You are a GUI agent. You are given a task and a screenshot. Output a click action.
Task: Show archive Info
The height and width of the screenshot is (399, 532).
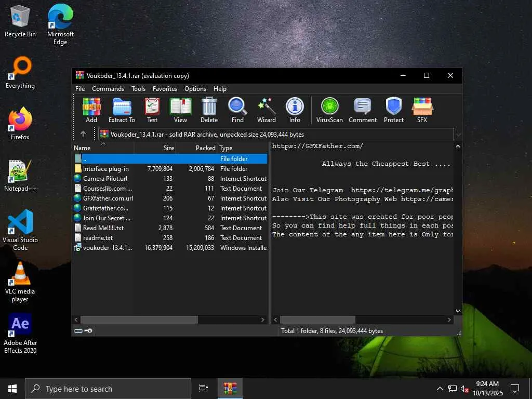295,110
